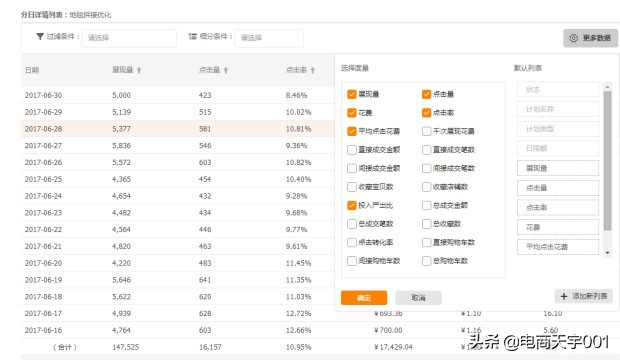This screenshot has height=360, width=620.
Task: Click the 147,525 total impressions cell
Action: tap(126, 347)
